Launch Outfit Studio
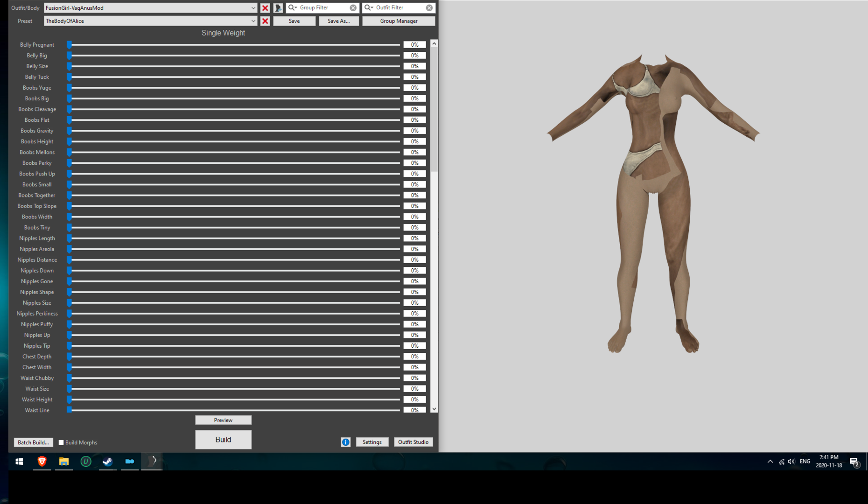Image resolution: width=868 pixels, height=504 pixels. (x=413, y=442)
